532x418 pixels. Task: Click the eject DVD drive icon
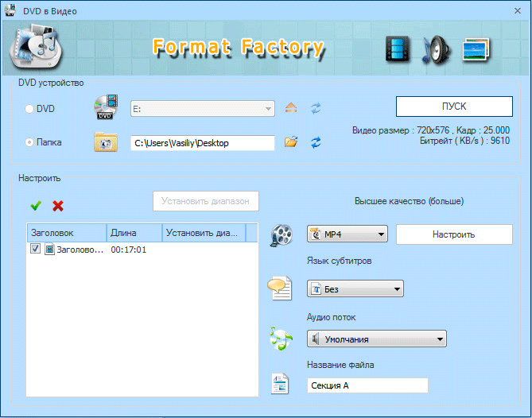coord(291,108)
